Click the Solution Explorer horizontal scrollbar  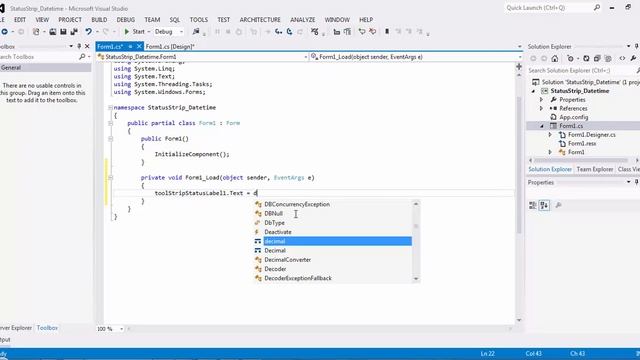pyautogui.click(x=582, y=160)
